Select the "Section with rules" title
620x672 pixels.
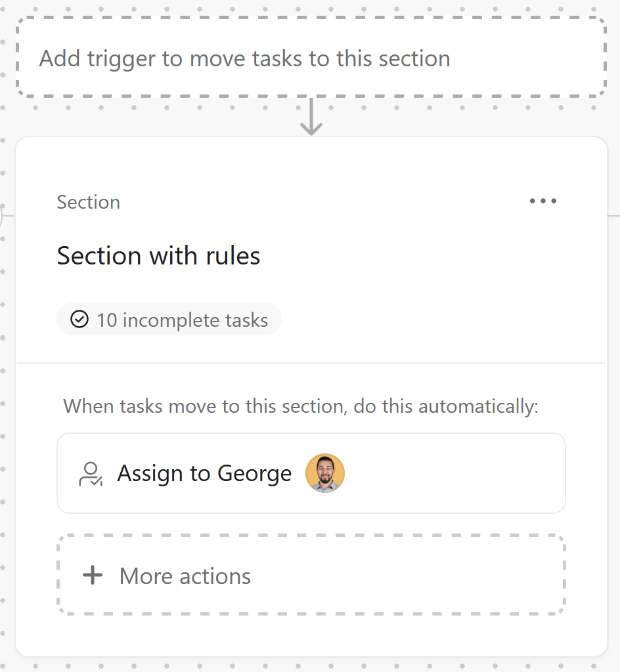point(158,255)
